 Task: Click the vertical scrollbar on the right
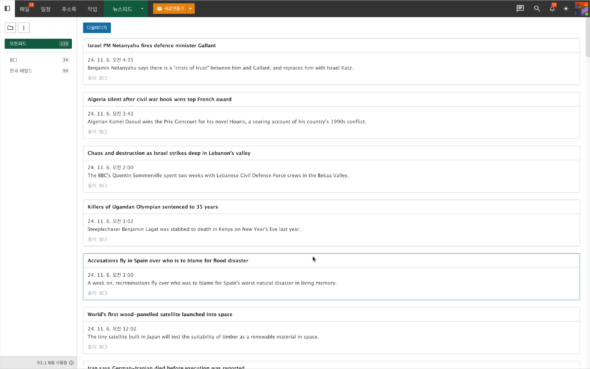[587, 37]
